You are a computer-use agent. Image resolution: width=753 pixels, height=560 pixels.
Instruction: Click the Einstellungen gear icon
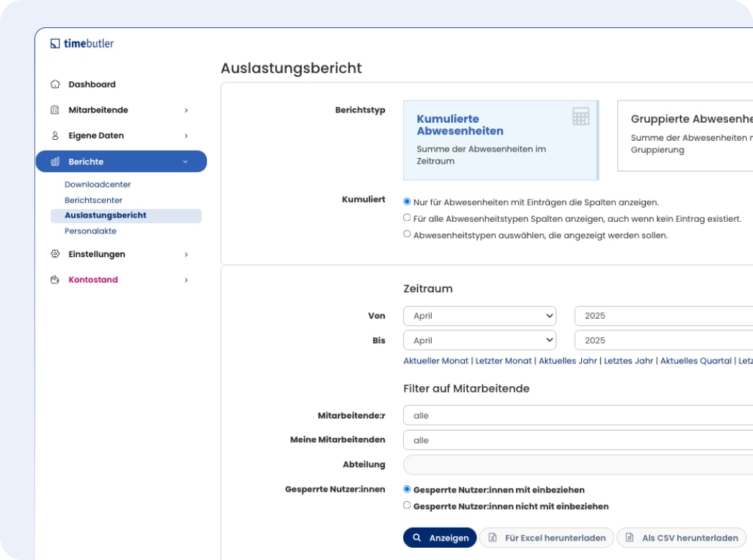click(x=55, y=254)
